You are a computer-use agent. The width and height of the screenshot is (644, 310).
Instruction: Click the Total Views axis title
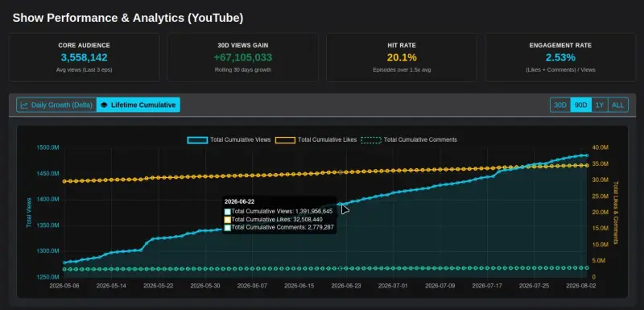point(29,213)
